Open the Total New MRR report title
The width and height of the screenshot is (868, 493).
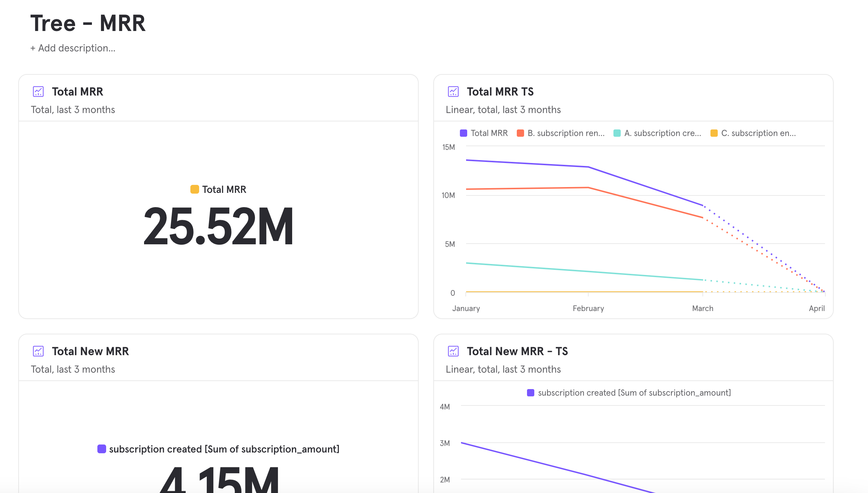90,351
